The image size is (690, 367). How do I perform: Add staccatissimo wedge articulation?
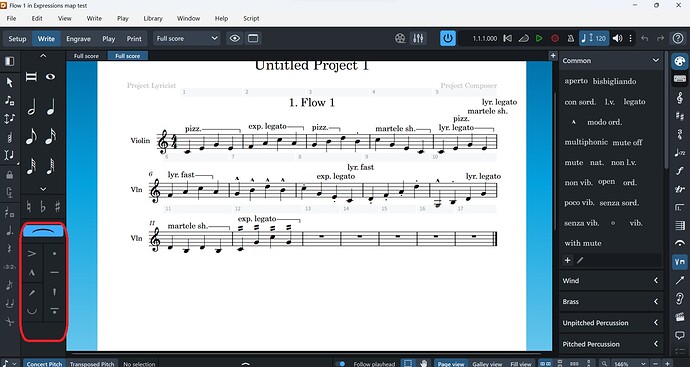54,292
